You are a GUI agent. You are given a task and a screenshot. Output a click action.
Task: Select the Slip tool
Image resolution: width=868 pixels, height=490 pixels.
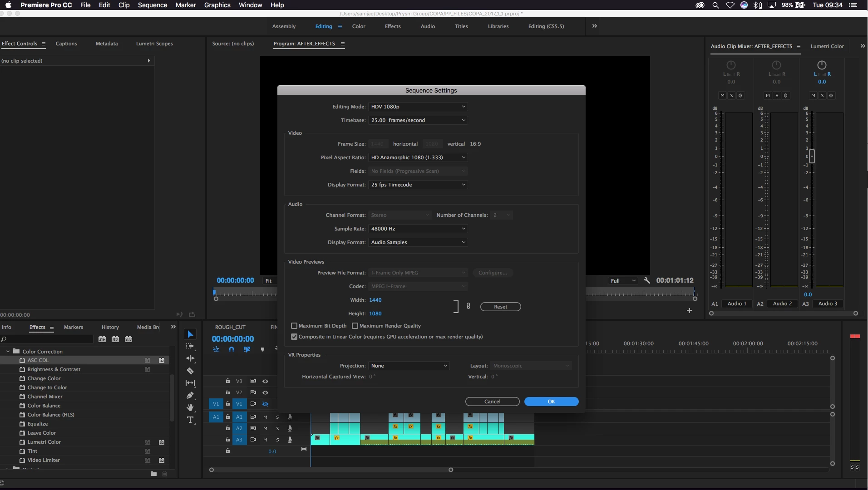click(x=190, y=383)
